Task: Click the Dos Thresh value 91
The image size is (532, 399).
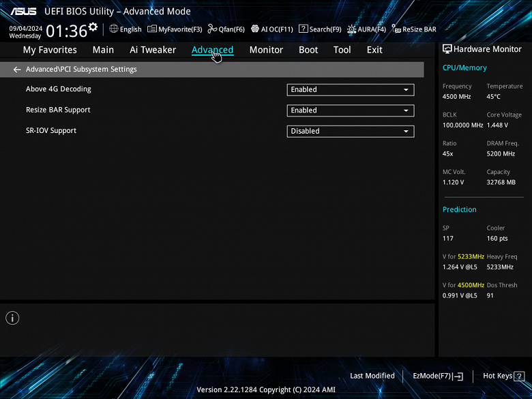Action: [490, 295]
